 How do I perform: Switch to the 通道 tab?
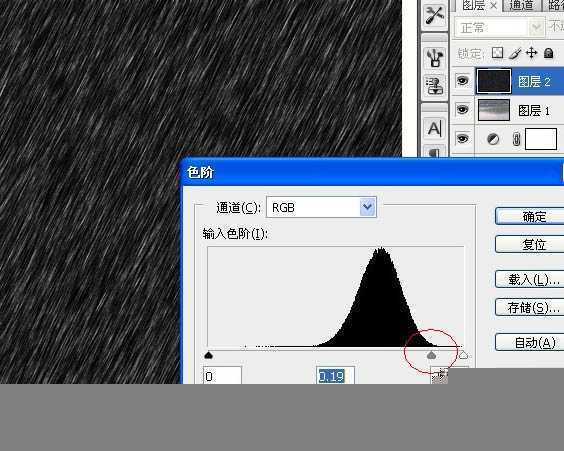pos(521,5)
